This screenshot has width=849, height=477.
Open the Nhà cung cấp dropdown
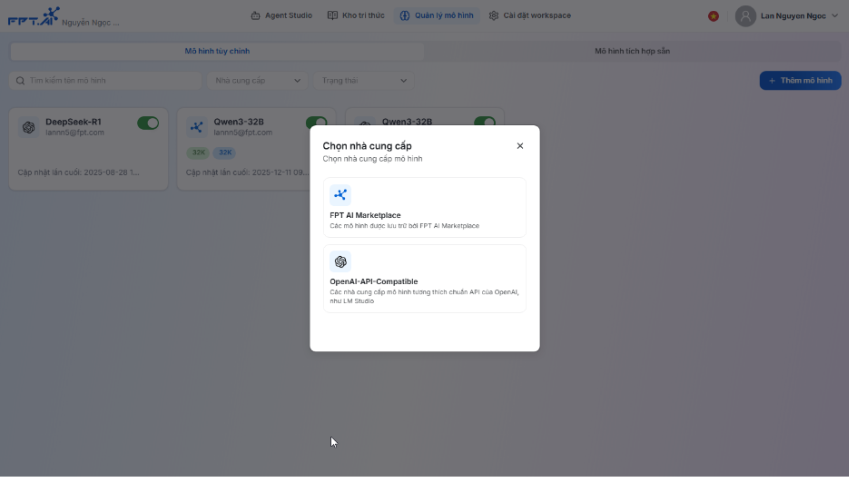coord(258,80)
